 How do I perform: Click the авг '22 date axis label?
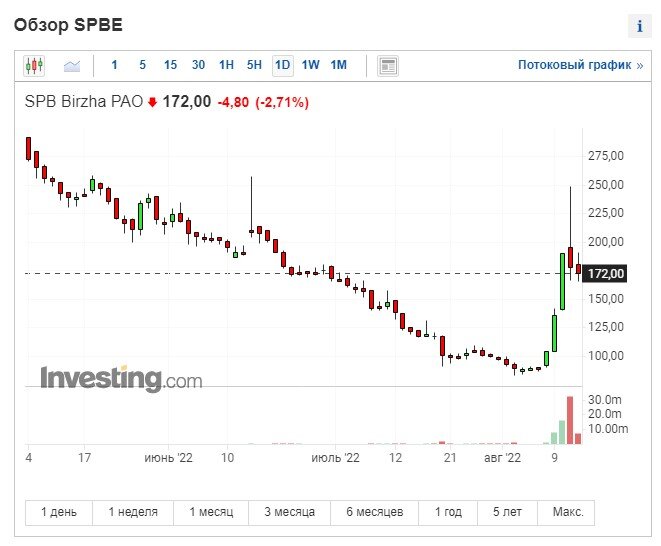click(502, 458)
